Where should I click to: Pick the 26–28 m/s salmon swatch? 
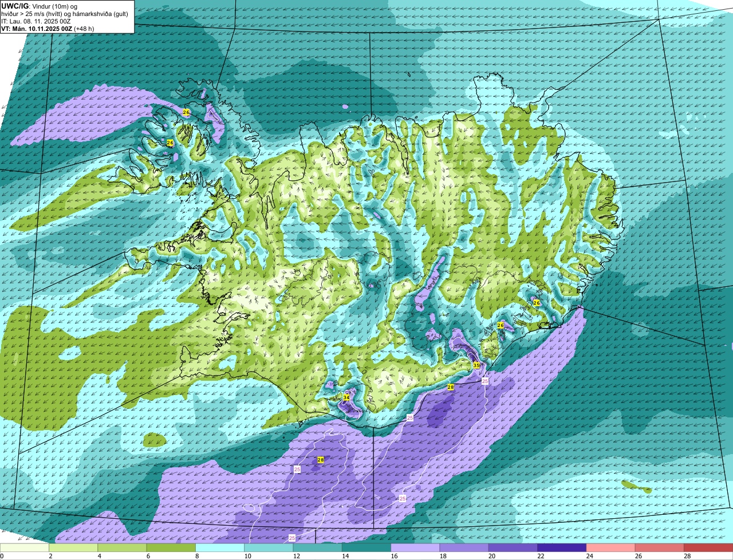click(x=660, y=548)
